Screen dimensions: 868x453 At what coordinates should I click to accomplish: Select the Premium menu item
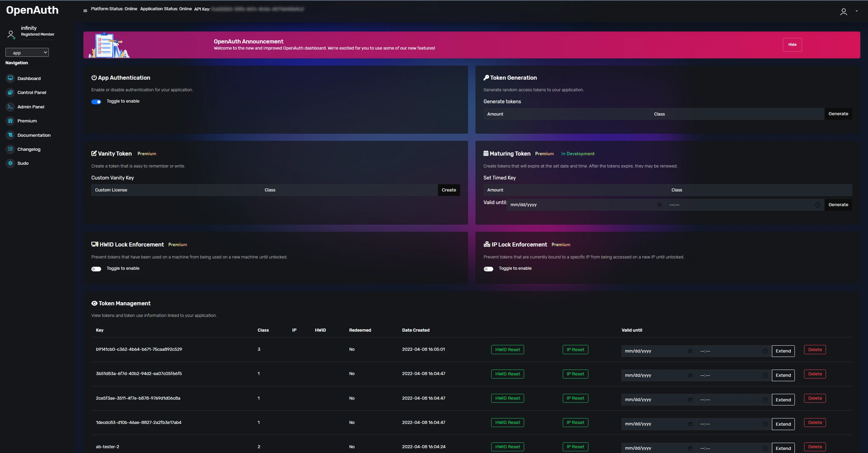[27, 121]
